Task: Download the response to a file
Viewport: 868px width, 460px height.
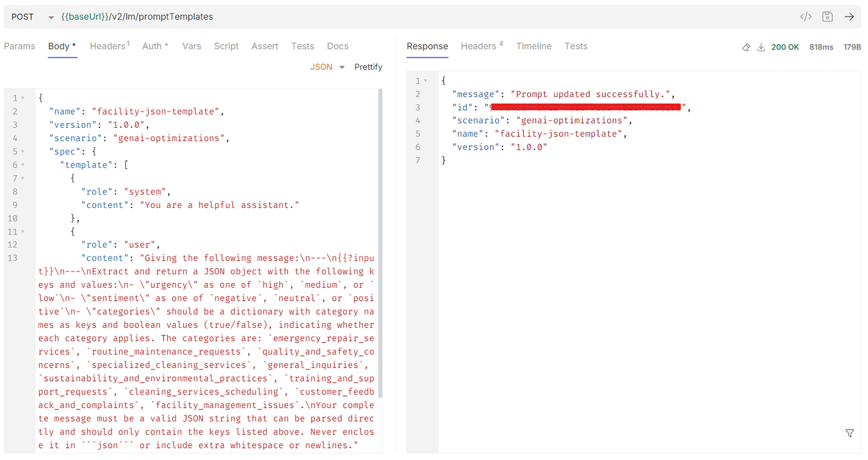Action: 761,47
